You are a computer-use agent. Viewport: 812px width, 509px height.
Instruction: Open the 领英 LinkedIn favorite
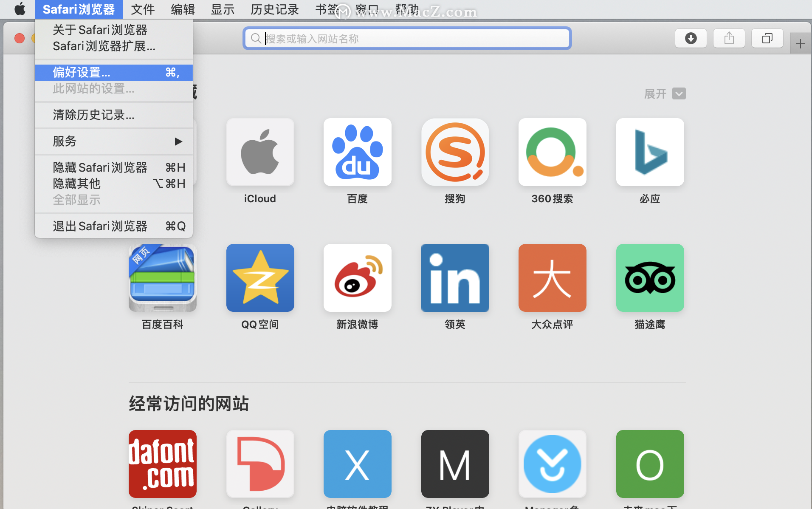455,278
